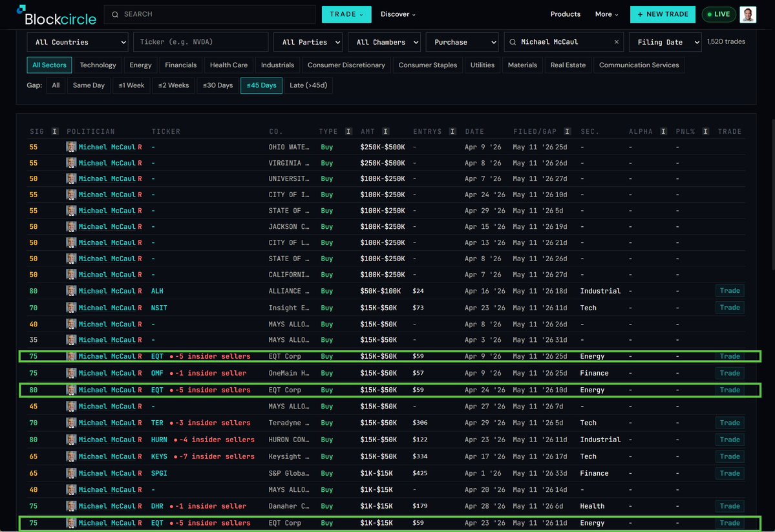
Task: Open the SPGI ticker link
Action: [x=159, y=473]
